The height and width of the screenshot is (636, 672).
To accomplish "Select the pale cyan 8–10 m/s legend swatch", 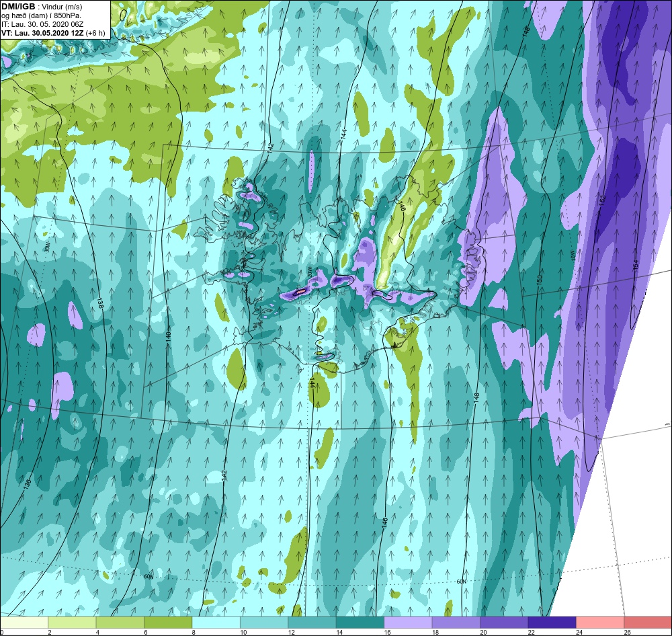I will point(216,622).
